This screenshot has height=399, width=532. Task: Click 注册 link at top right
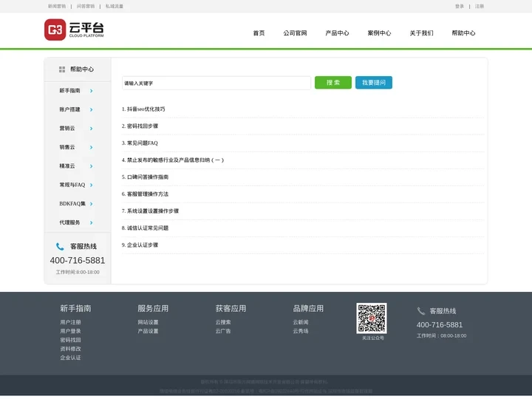(480, 6)
